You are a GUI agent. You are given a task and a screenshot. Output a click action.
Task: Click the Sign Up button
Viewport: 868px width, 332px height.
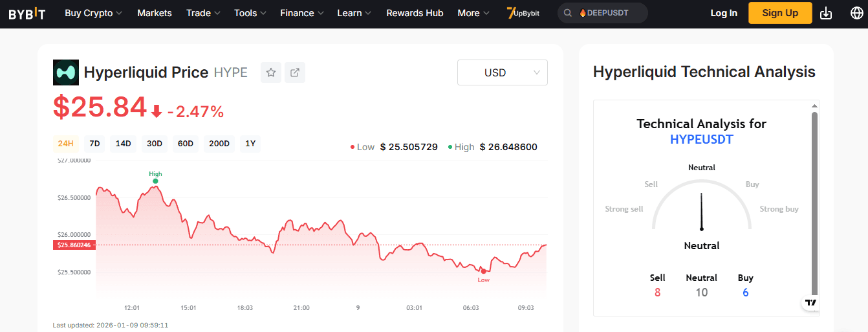(x=780, y=13)
